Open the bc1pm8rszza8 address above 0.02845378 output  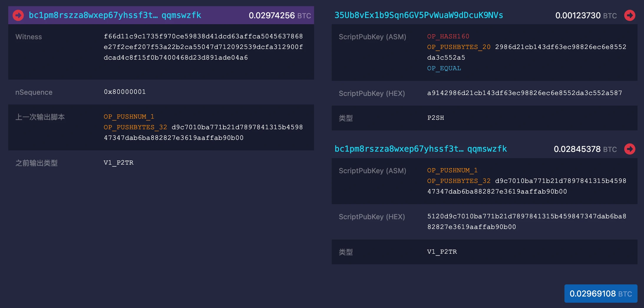(421, 149)
